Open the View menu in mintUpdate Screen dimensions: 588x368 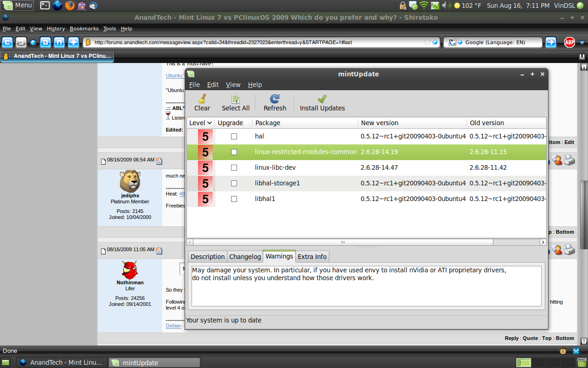[x=233, y=85]
